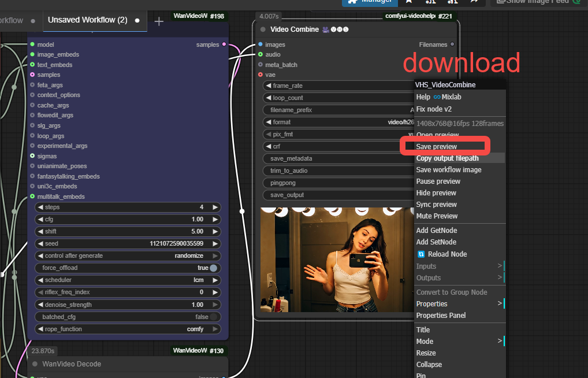Toggle the trim_to_audio option
The width and height of the screenshot is (588, 378).
338,171
